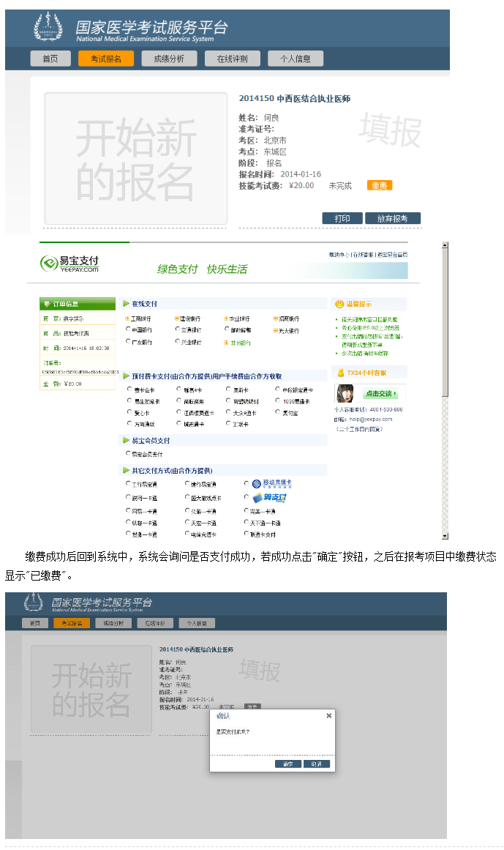
Task: Click the medical platform emblem logo at top
Action: (x=48, y=26)
